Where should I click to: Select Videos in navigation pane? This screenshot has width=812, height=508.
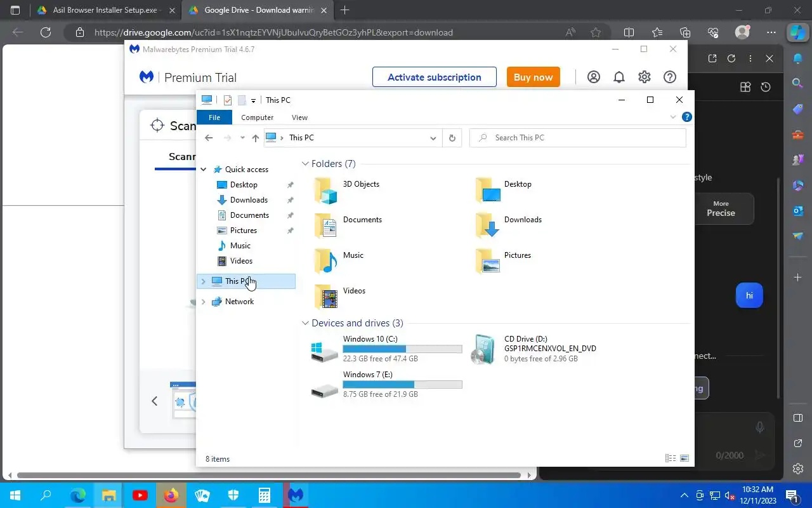click(241, 260)
